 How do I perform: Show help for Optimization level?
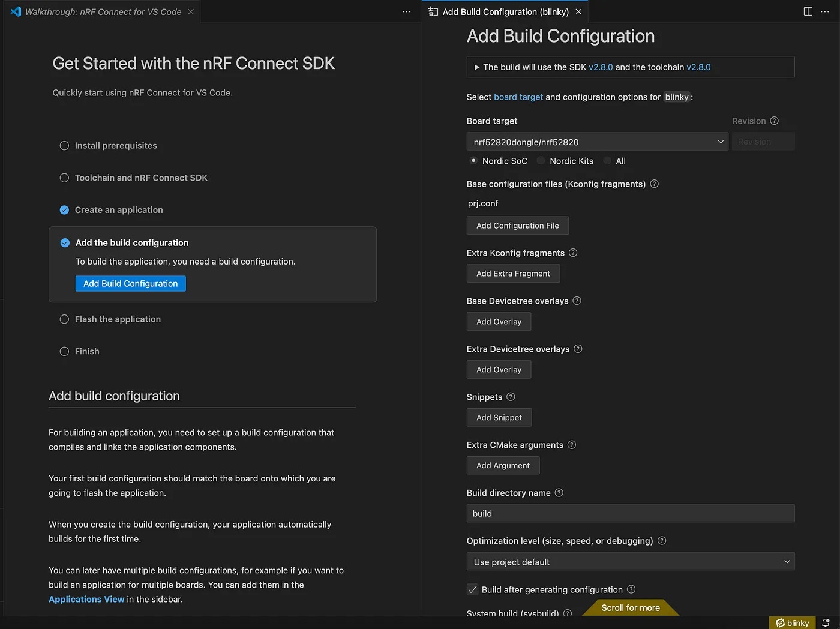click(x=662, y=541)
